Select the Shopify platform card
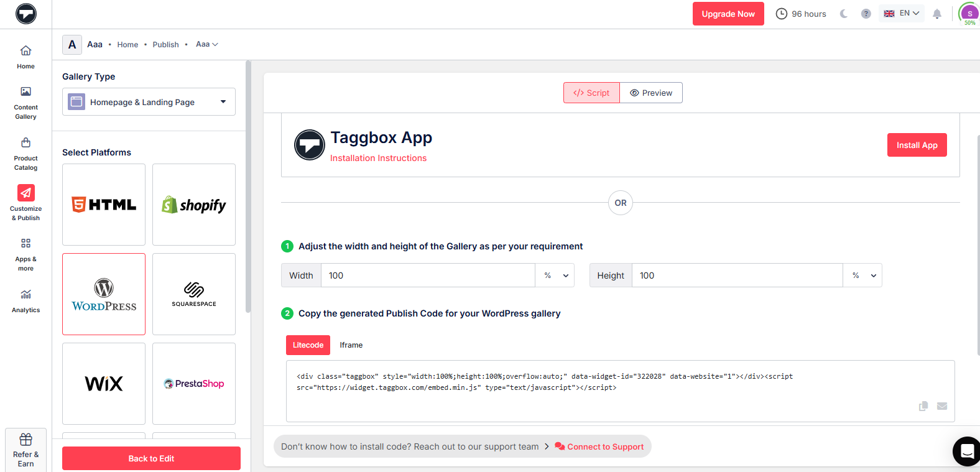Viewport: 980px width, 472px height. point(194,205)
